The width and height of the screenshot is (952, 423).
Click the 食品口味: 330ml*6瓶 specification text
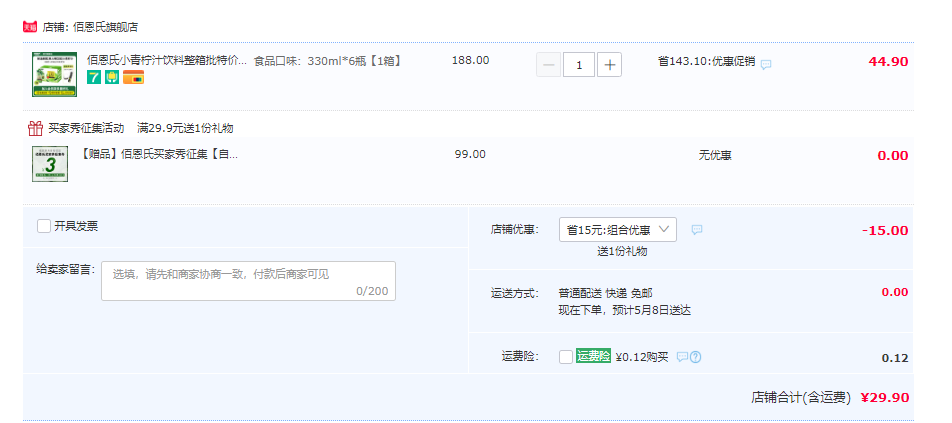(328, 61)
